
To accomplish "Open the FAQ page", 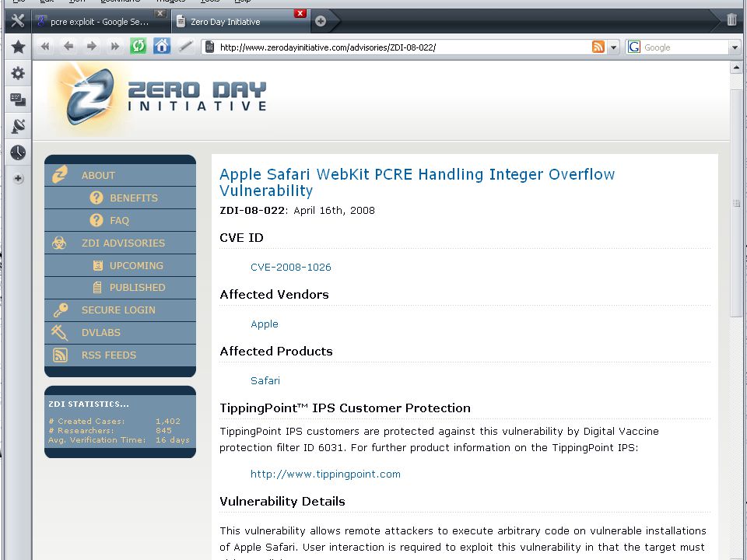I will [x=120, y=220].
